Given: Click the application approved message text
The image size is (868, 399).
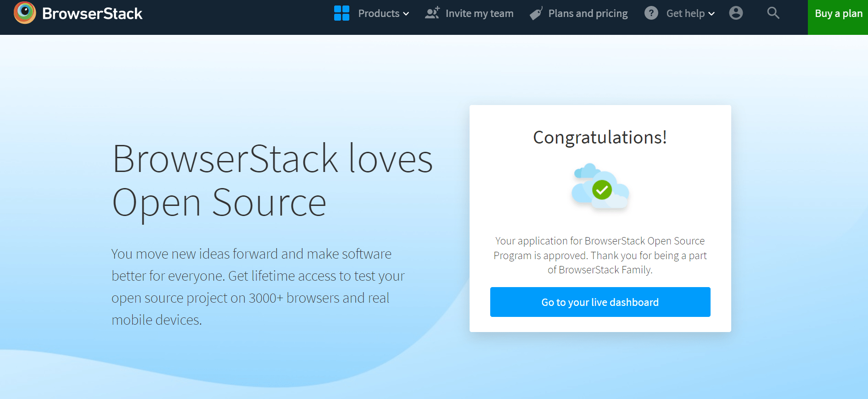Looking at the screenshot, I should (x=600, y=255).
